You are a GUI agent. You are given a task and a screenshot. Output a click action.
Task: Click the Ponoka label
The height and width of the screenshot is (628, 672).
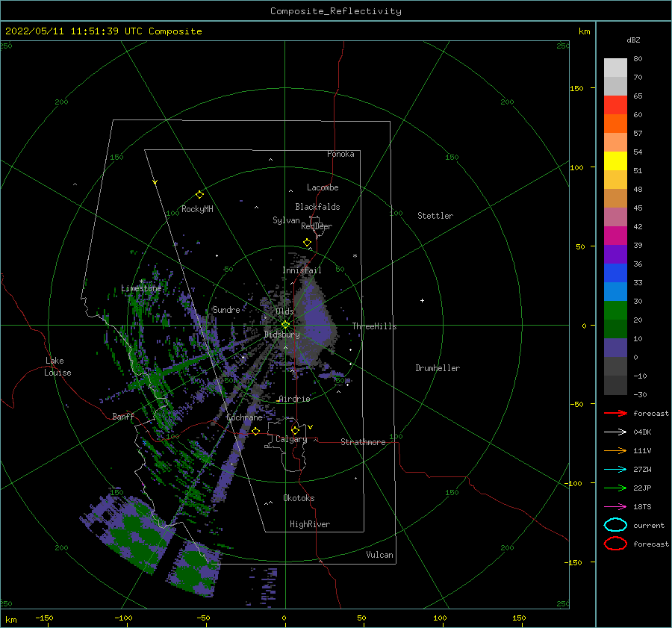coord(340,154)
